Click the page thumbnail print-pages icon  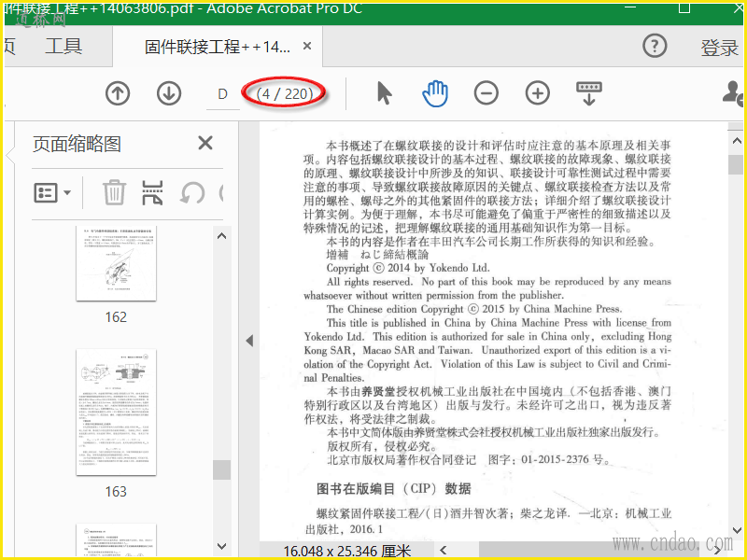pos(152,193)
